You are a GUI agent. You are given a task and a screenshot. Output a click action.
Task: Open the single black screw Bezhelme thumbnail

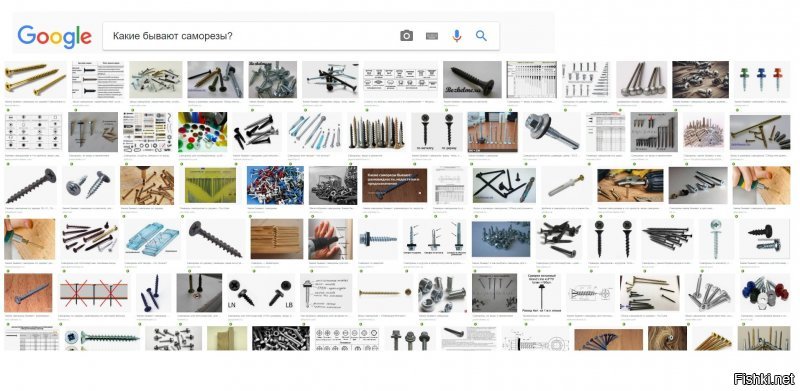point(472,80)
